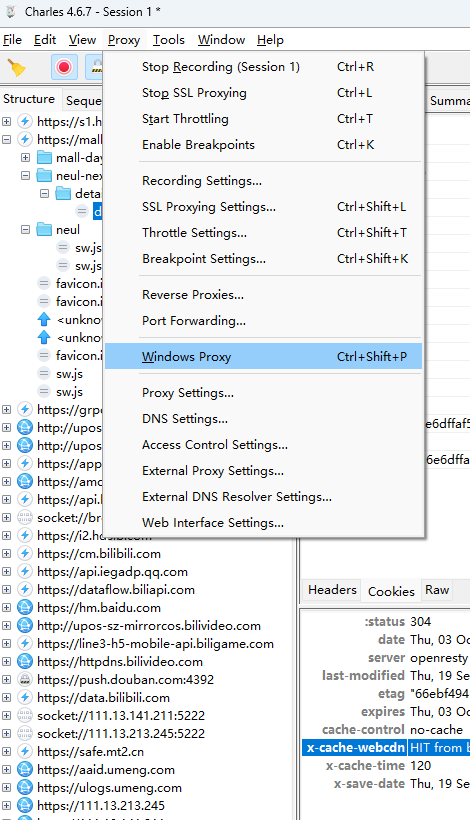Click lightning icon of https://data.bilibili.com
The width and height of the screenshot is (470, 820).
pyautogui.click(x=25, y=698)
